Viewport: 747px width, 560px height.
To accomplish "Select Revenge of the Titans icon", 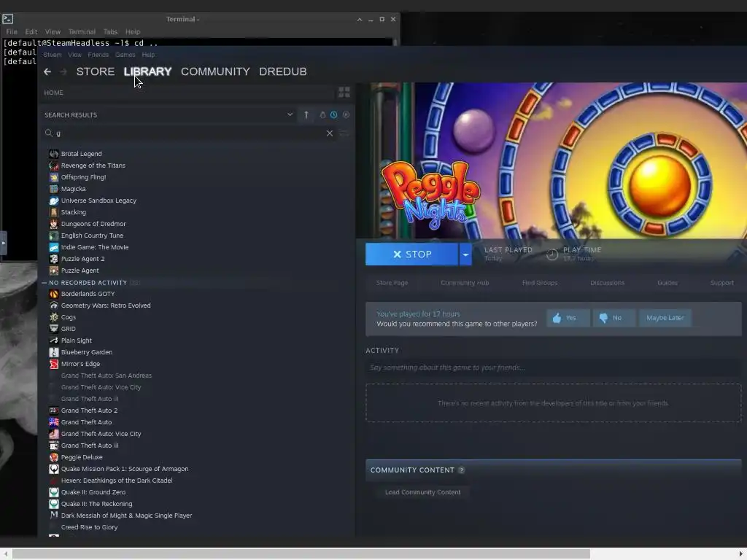I will [x=54, y=166].
